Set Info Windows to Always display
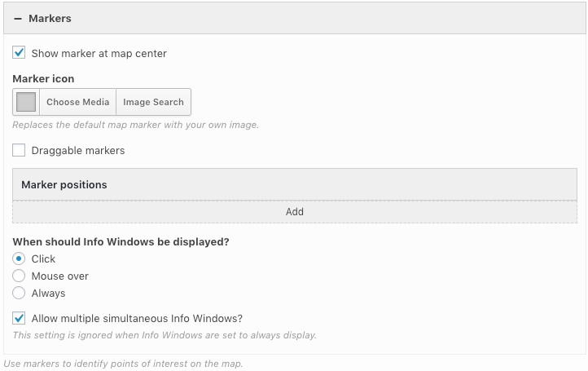 tap(19, 293)
